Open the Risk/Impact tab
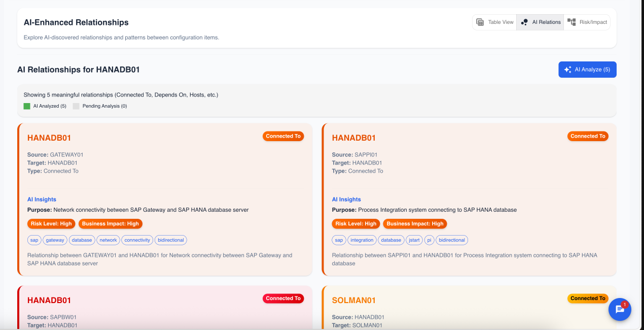This screenshot has width=644, height=330. pyautogui.click(x=587, y=22)
